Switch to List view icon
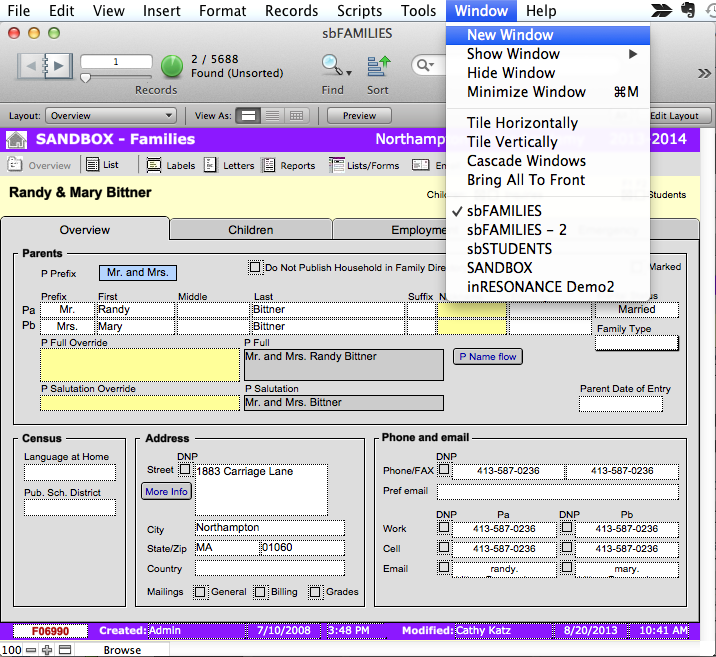716x657 pixels. tap(92, 165)
